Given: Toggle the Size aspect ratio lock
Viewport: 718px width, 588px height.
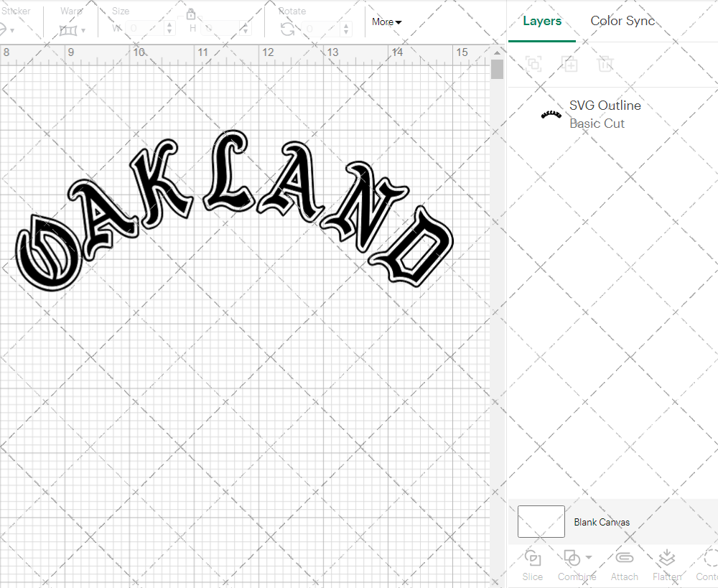Looking at the screenshot, I should 191,14.
